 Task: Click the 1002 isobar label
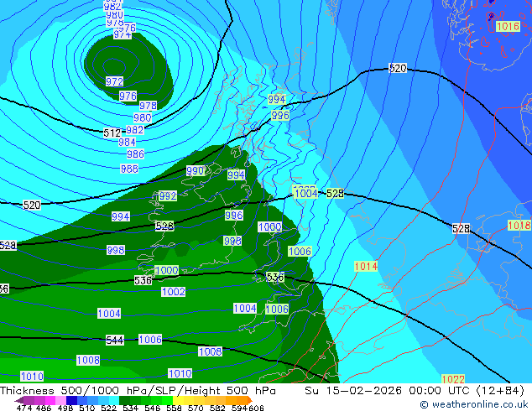tap(174, 292)
